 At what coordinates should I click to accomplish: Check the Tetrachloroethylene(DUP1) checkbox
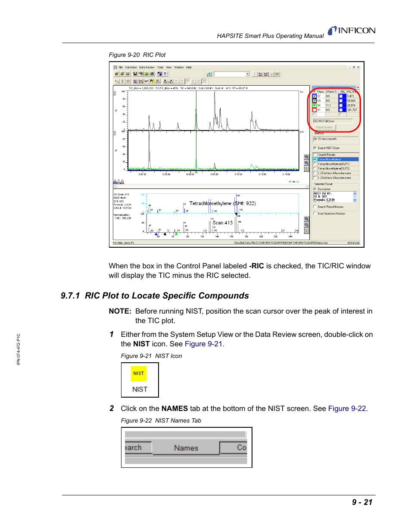coord(315,164)
